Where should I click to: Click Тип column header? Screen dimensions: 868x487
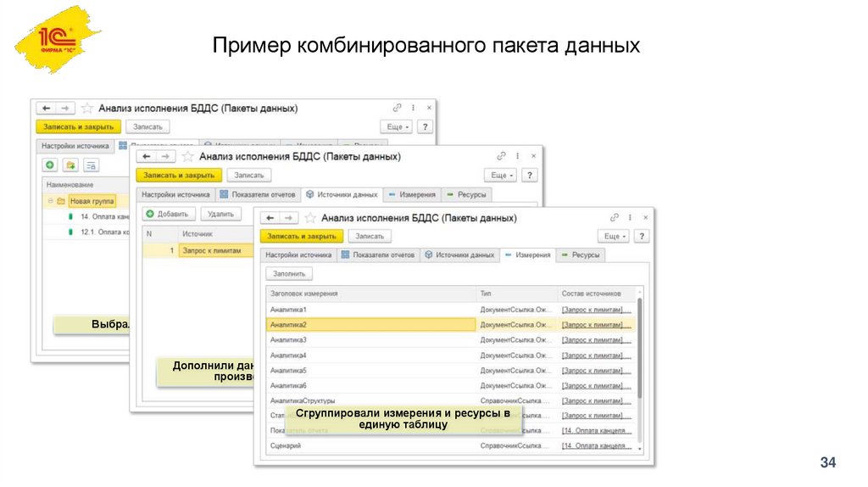click(x=516, y=294)
